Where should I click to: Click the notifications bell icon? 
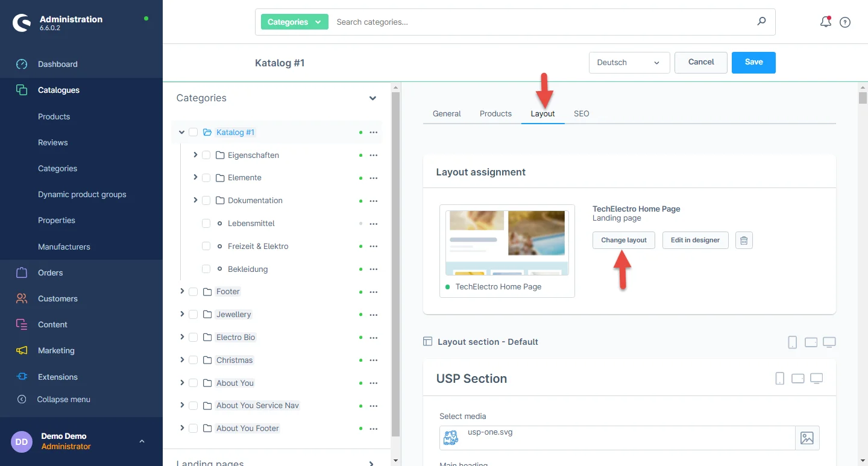[825, 22]
